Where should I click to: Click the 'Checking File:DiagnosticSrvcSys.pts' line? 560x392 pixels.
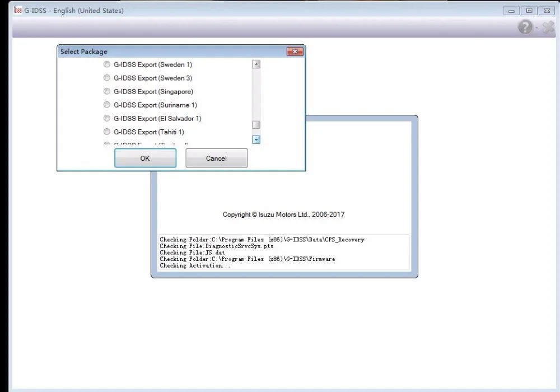(216, 246)
